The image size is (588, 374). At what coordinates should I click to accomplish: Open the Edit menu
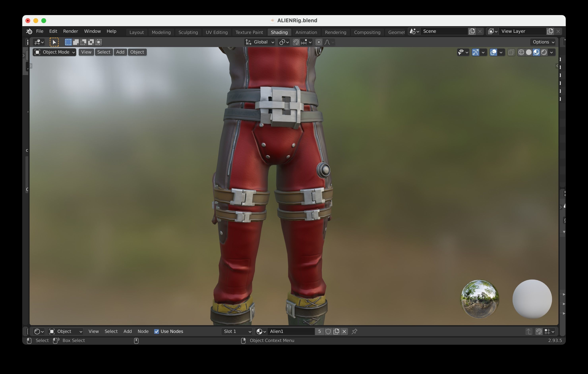53,31
